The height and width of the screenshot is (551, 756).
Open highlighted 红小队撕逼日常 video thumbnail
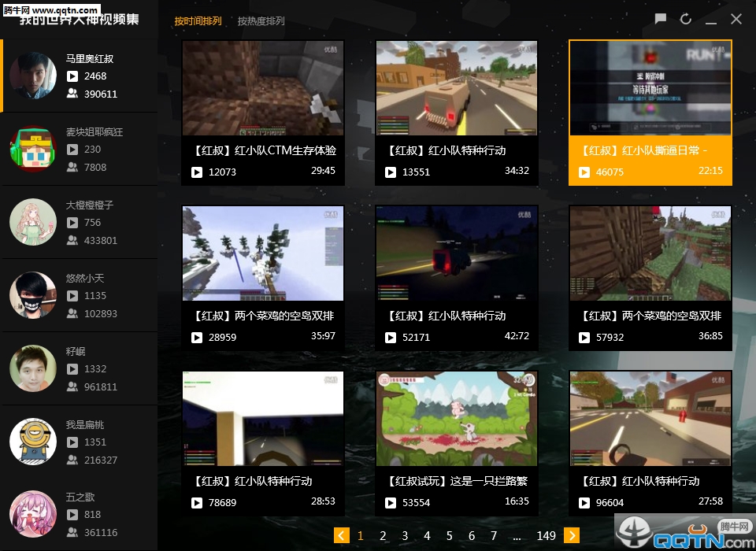coord(650,88)
